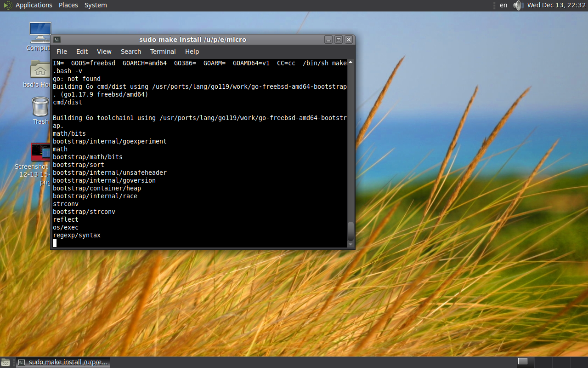Click the workspace switcher in bottom panel

(552, 362)
